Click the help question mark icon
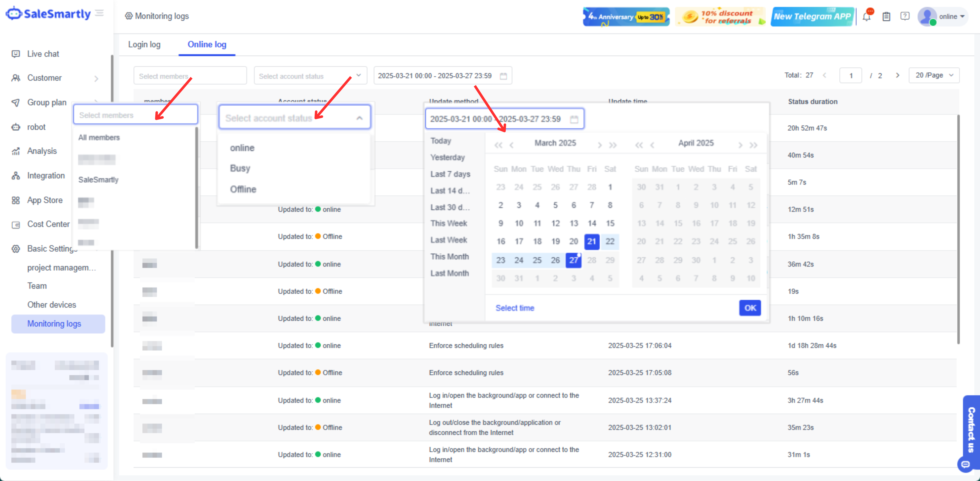This screenshot has height=481, width=980. [x=905, y=16]
